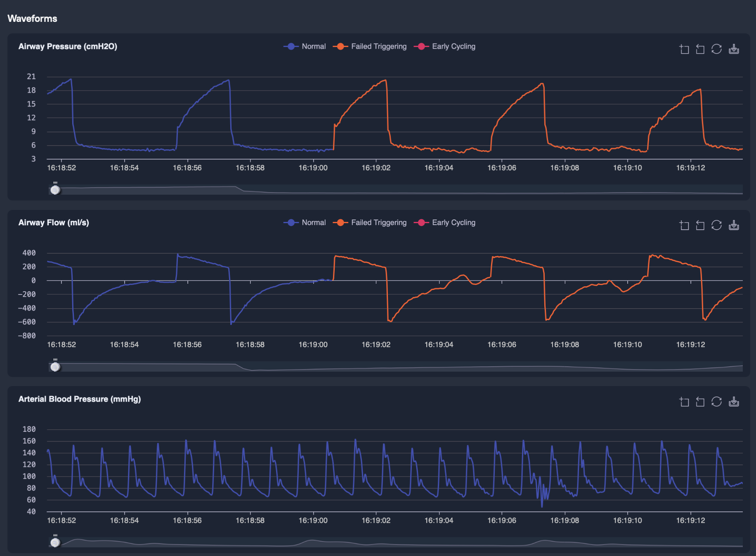Undo zoom on Airway Flow chart
Image resolution: width=756 pixels, height=556 pixels.
700,225
